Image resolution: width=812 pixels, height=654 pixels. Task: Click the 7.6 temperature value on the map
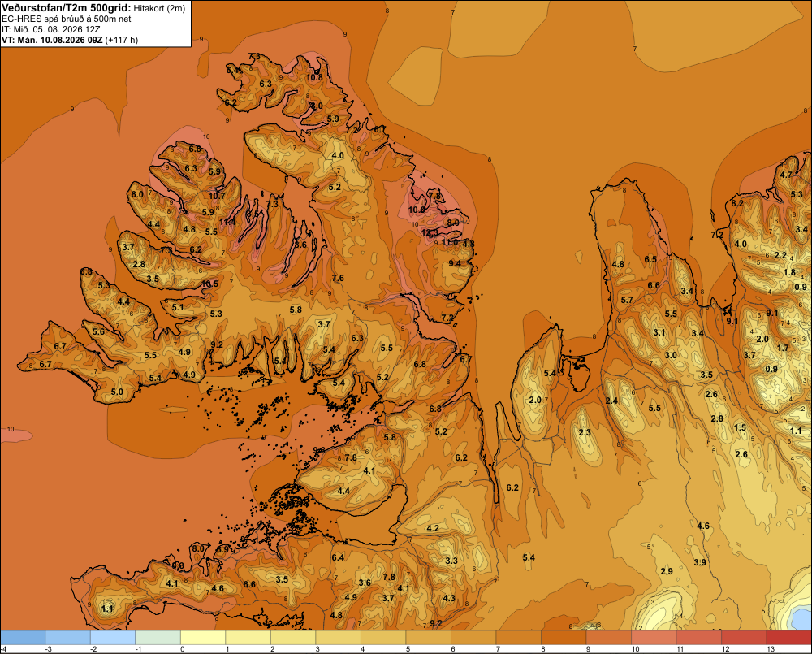click(x=338, y=279)
